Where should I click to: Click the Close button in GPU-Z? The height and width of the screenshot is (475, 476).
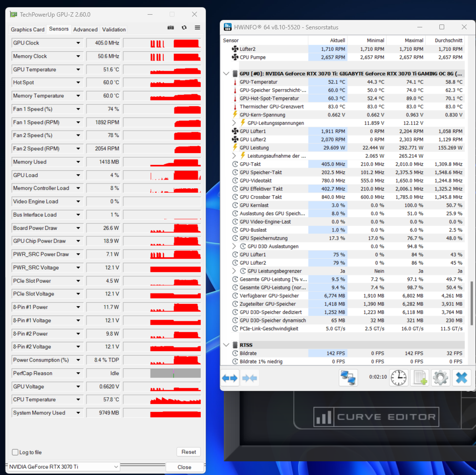click(184, 467)
